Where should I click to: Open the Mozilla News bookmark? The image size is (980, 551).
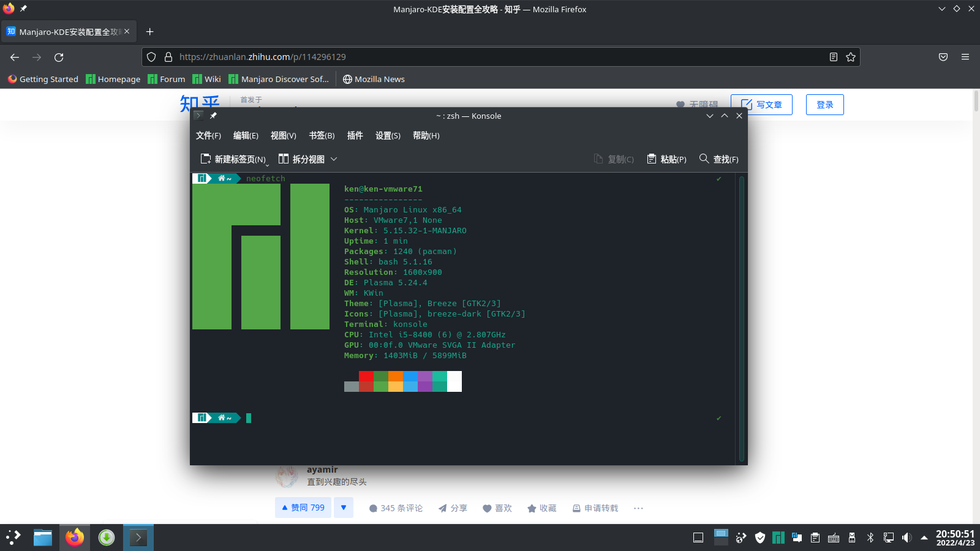pyautogui.click(x=374, y=79)
